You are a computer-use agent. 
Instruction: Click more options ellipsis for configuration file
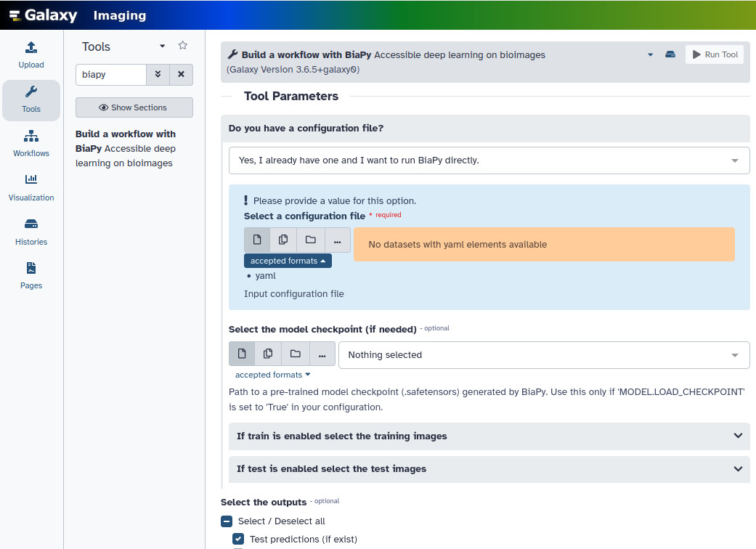tap(338, 240)
